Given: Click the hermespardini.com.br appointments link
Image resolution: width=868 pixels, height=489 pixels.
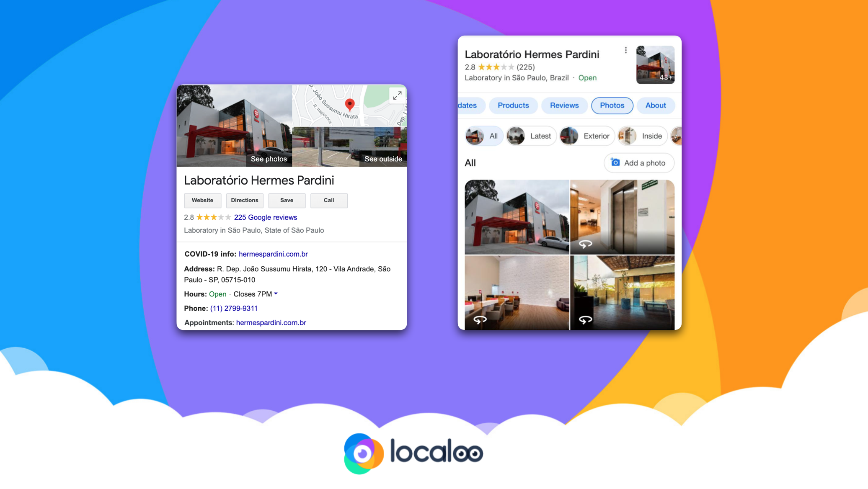Looking at the screenshot, I should (271, 322).
